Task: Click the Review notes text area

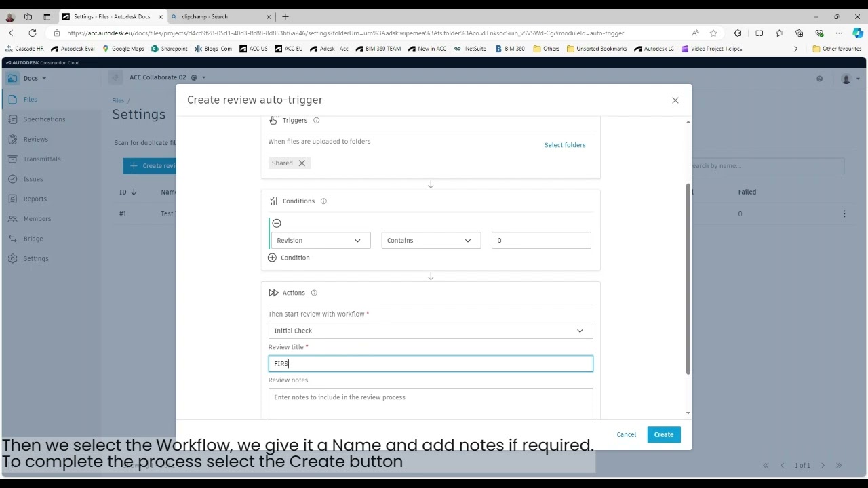Action: 431,404
